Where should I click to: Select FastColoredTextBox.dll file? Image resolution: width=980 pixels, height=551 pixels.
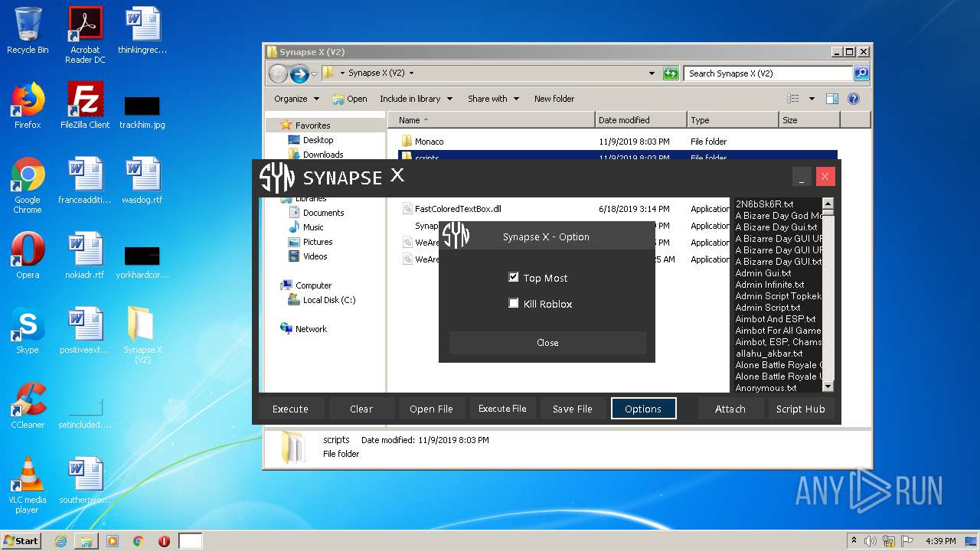pyautogui.click(x=458, y=209)
